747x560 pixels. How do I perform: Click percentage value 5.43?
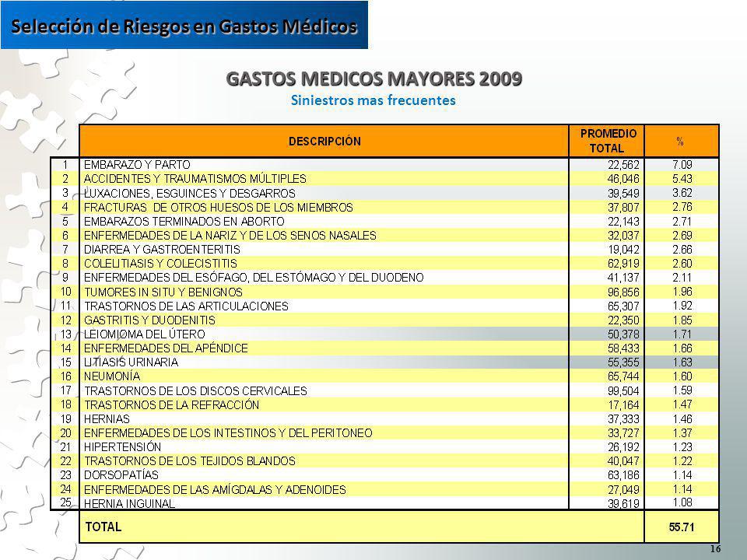click(682, 179)
